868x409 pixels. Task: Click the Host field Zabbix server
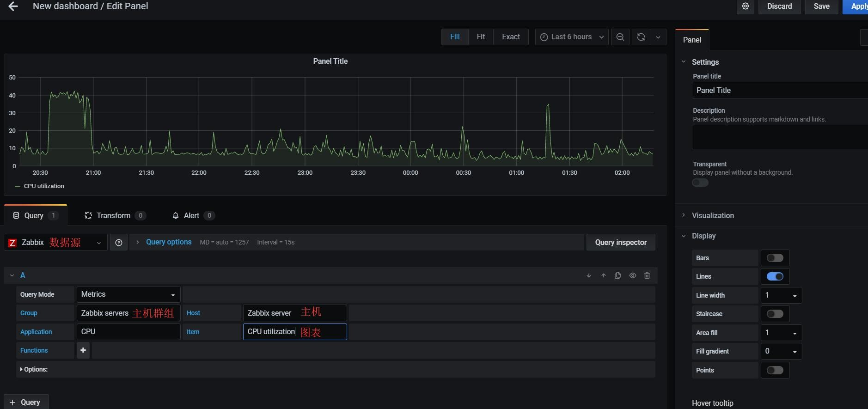click(x=295, y=313)
